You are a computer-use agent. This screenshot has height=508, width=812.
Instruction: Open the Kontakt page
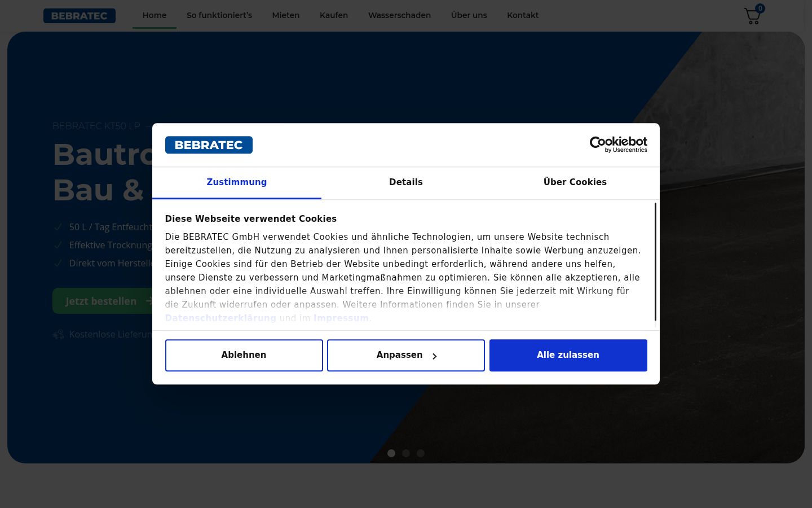523,15
